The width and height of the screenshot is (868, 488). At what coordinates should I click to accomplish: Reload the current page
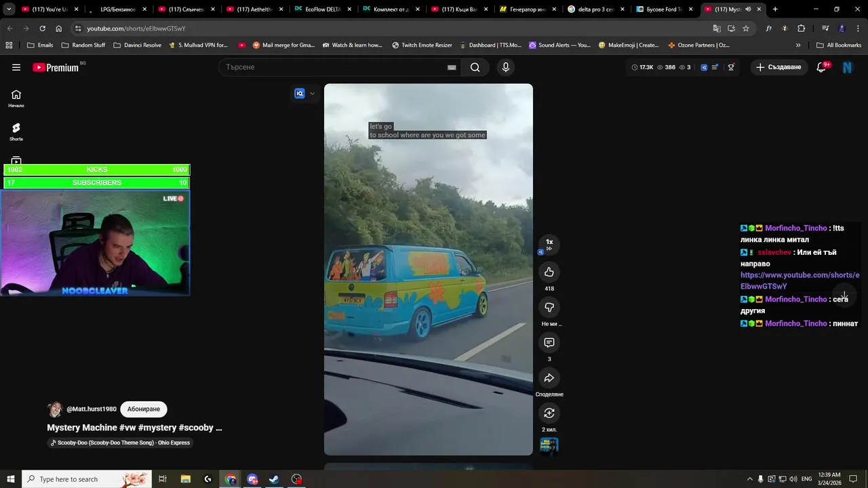tap(42, 28)
